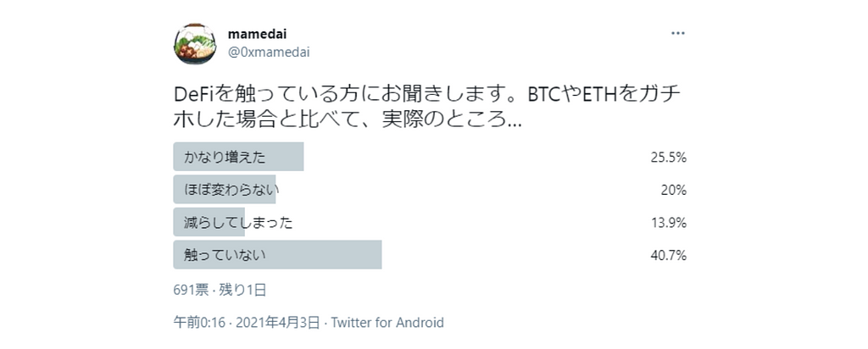Screen dimensions: 868x349
Task: Open the tweet's three-dot more menu
Action: click(x=678, y=33)
